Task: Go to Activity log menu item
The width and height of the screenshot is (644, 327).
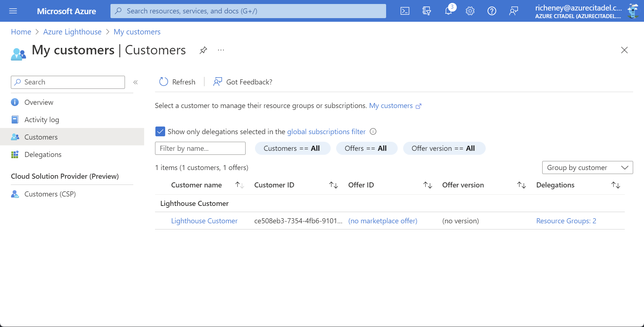Action: 42,120
